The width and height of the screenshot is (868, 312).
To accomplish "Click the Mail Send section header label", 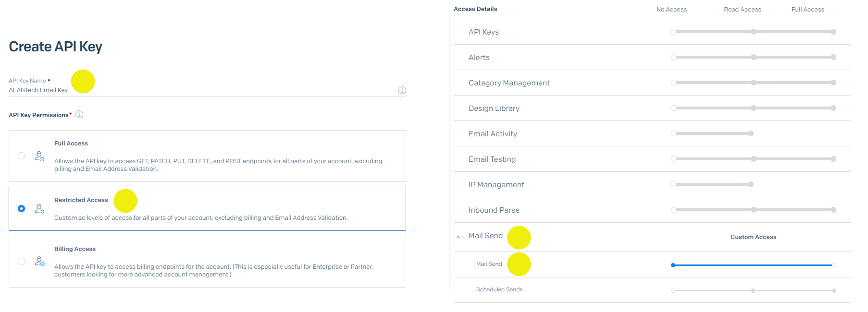I will click(x=485, y=236).
